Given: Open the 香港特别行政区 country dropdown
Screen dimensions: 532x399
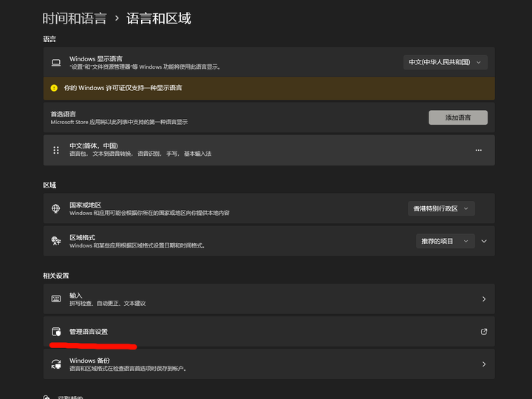Looking at the screenshot, I should 441,208.
